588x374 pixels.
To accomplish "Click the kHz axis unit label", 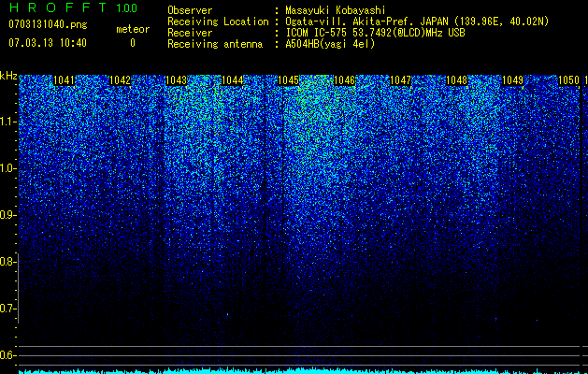I will [8, 76].
